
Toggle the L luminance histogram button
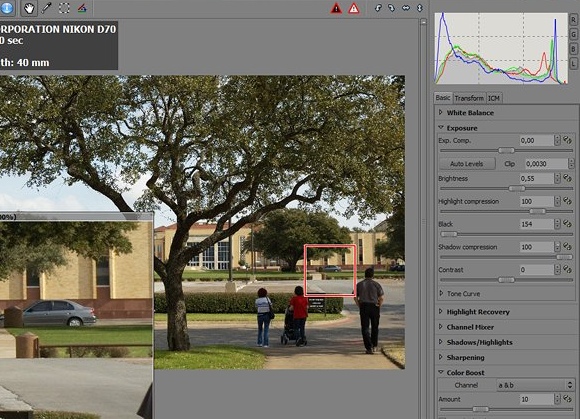573,63
